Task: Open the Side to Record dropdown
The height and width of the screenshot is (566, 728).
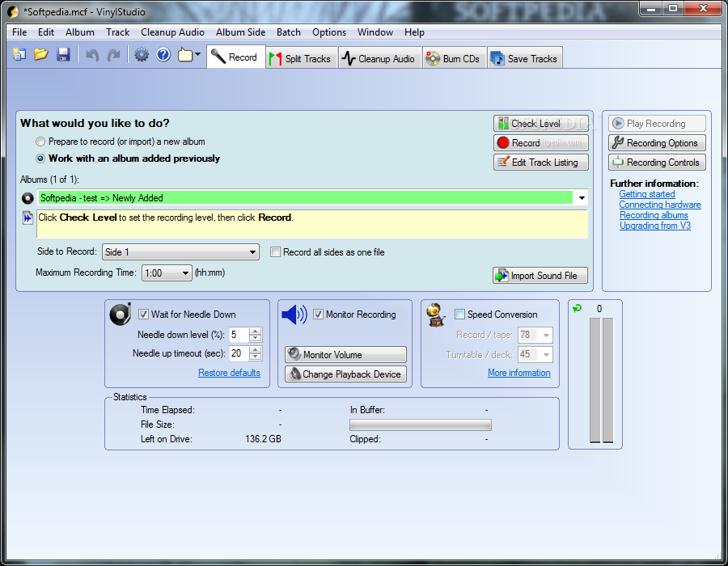Action: tap(180, 252)
